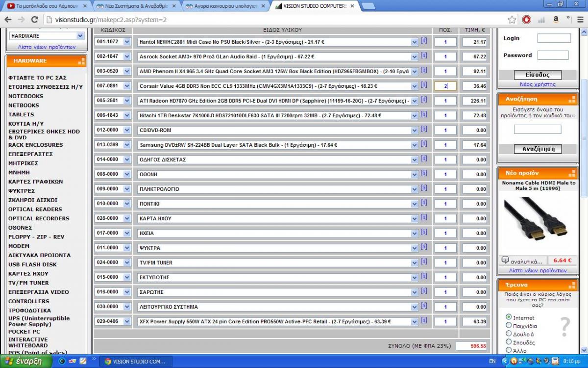
Task: Open the code dropdown 029-0486
Action: (x=113, y=321)
